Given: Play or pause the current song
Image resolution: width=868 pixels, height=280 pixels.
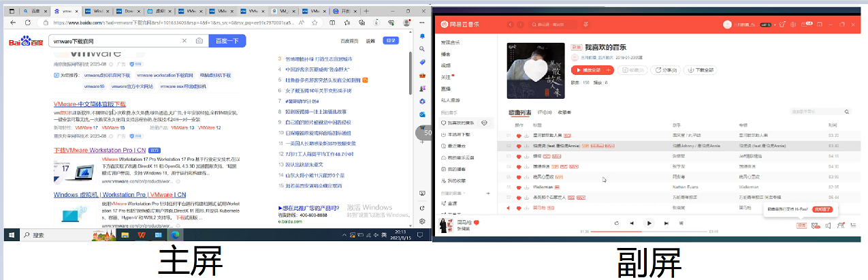Looking at the screenshot, I should 649,223.
